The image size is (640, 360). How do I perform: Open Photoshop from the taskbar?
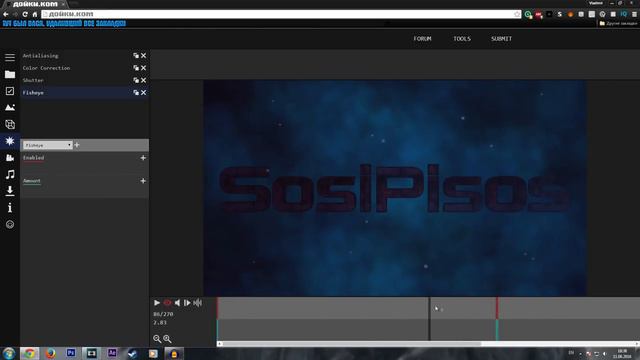click(71, 353)
